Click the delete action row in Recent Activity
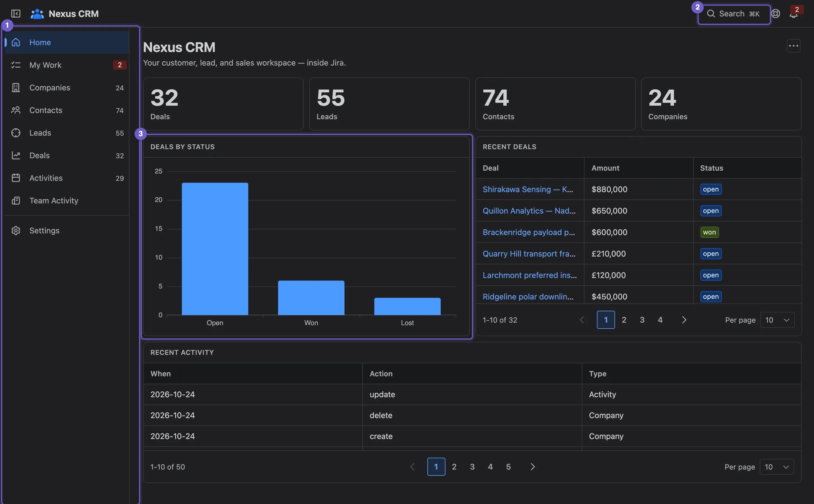The image size is (814, 504). pyautogui.click(x=472, y=415)
